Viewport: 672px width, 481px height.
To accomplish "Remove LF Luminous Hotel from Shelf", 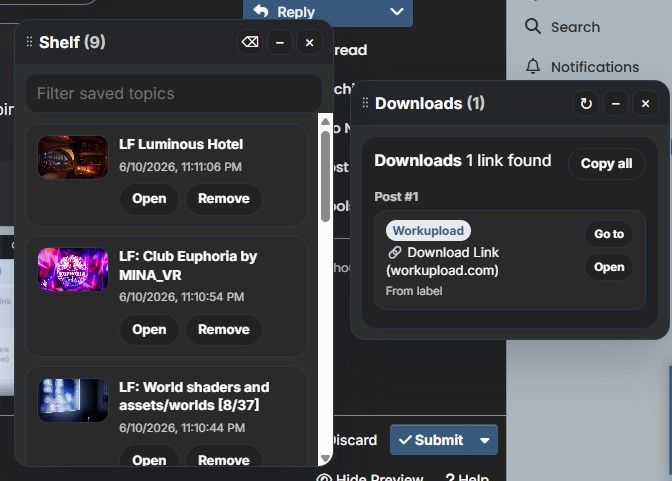I will click(224, 198).
